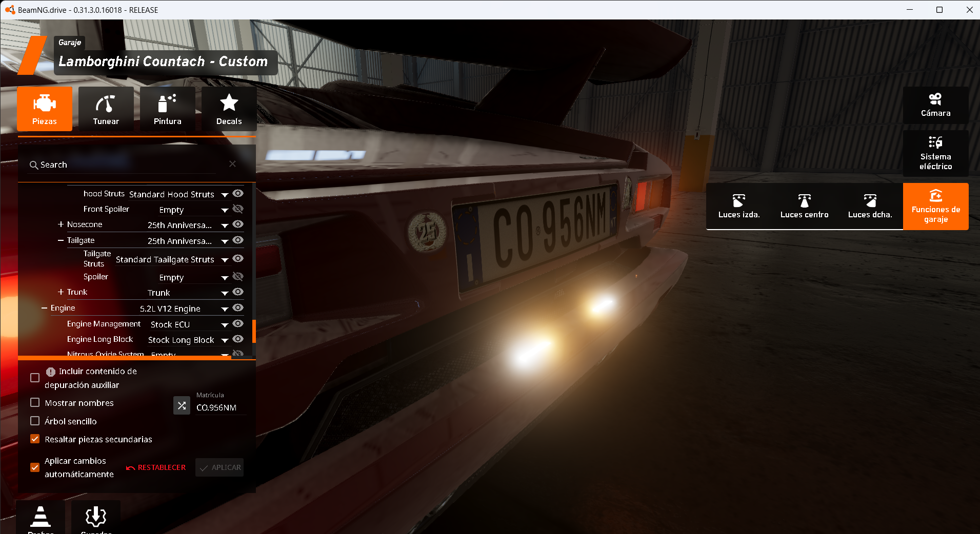Enable the Árbol sencillo option
The height and width of the screenshot is (534, 980).
tap(35, 421)
